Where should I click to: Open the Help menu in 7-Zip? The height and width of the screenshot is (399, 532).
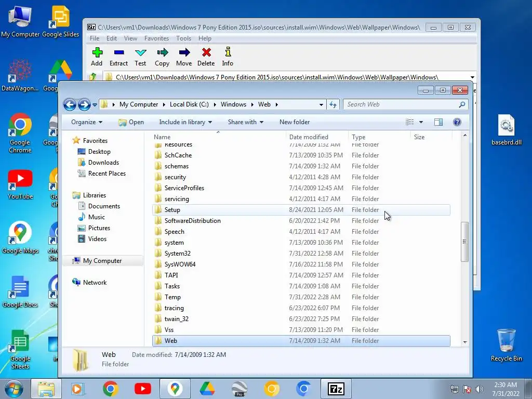205,38
